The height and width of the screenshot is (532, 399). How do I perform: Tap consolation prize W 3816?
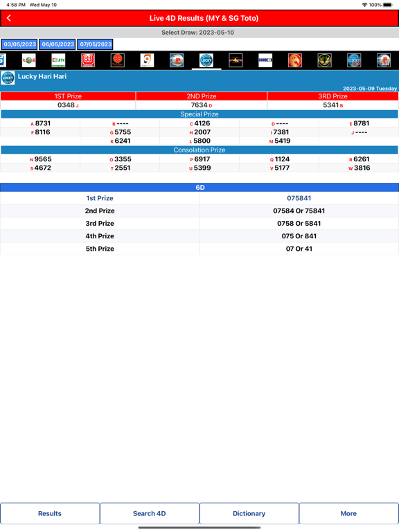(360, 168)
